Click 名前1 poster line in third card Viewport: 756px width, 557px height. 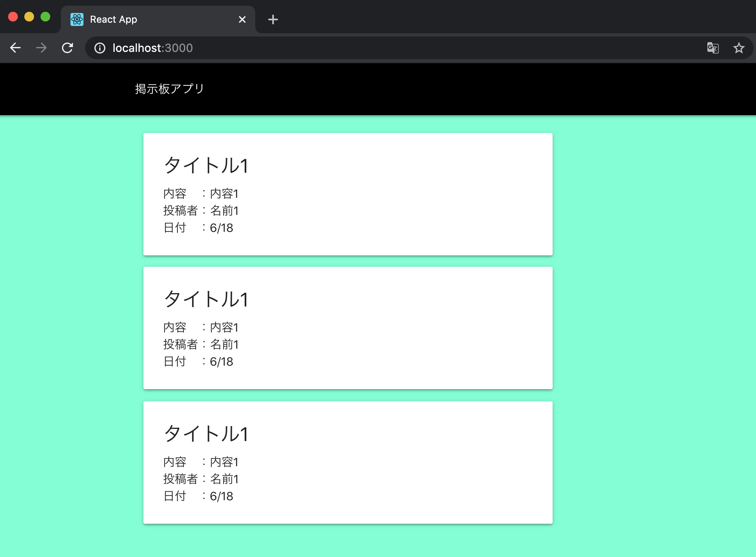(x=201, y=479)
